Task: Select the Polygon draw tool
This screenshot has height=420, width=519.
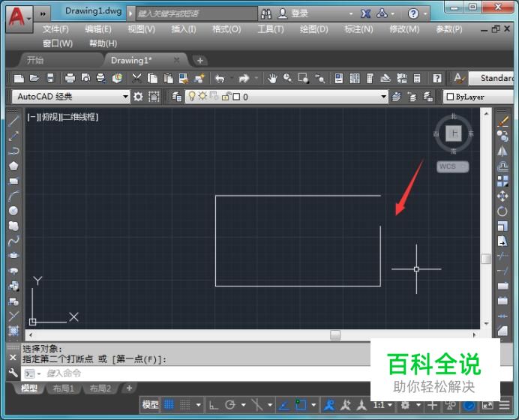Action: tap(13, 166)
